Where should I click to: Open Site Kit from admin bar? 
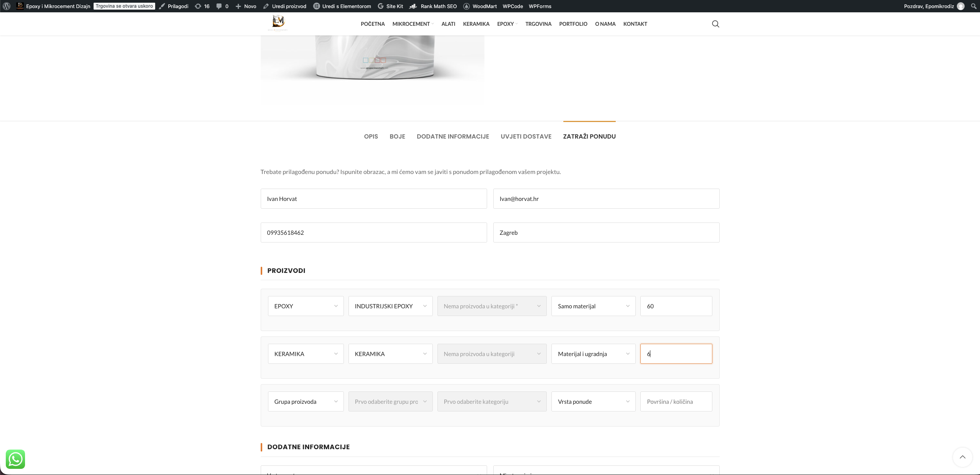click(x=390, y=6)
